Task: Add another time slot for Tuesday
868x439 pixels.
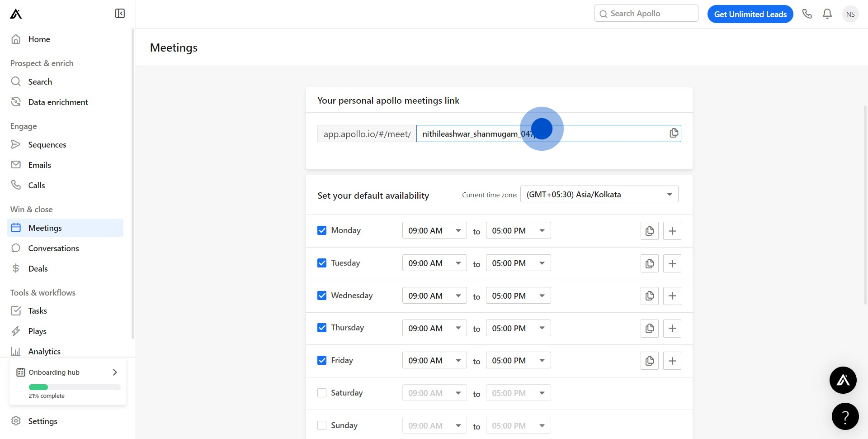Action: (x=672, y=263)
